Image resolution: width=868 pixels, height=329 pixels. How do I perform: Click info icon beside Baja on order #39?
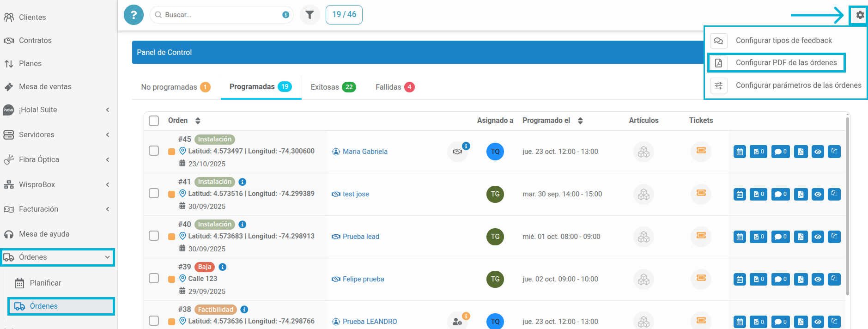[222, 267]
